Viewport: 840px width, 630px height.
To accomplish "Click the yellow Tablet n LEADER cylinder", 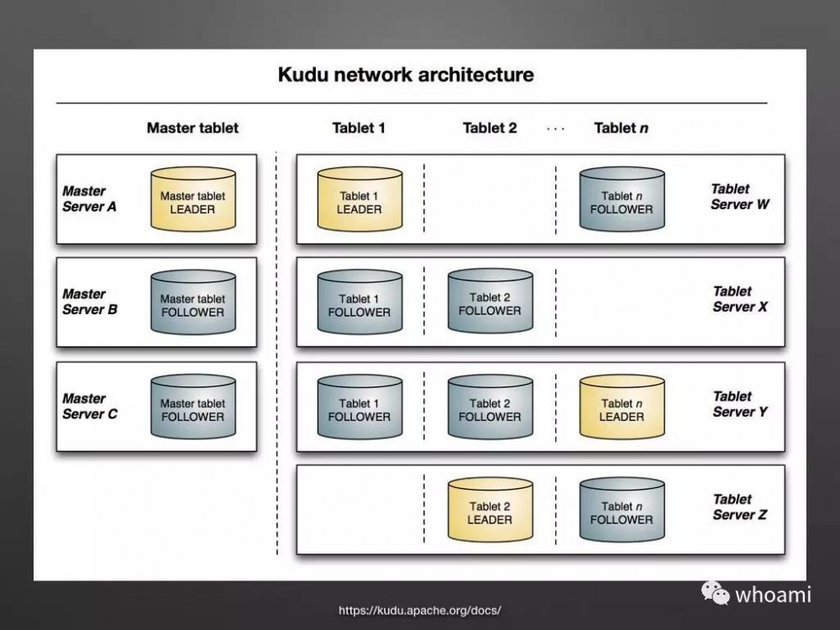I will point(621,406).
